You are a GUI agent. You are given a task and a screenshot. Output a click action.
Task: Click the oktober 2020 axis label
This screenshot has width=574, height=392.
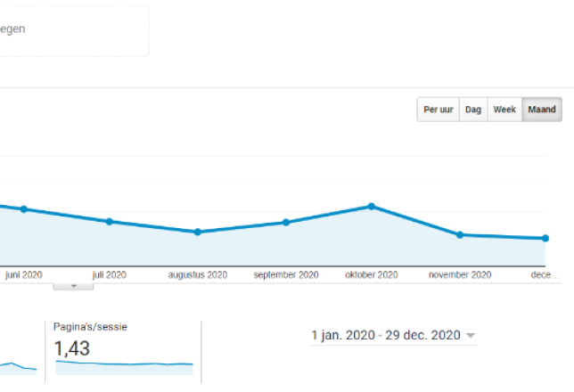click(372, 274)
